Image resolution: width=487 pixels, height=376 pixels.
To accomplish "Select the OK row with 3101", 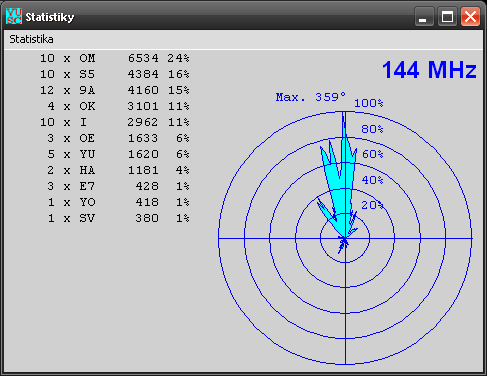I will tap(118, 106).
